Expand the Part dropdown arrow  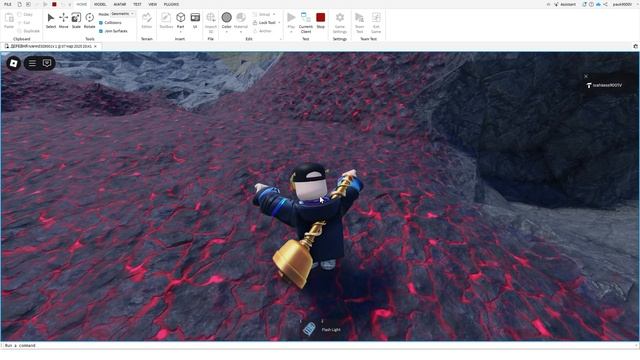click(180, 32)
